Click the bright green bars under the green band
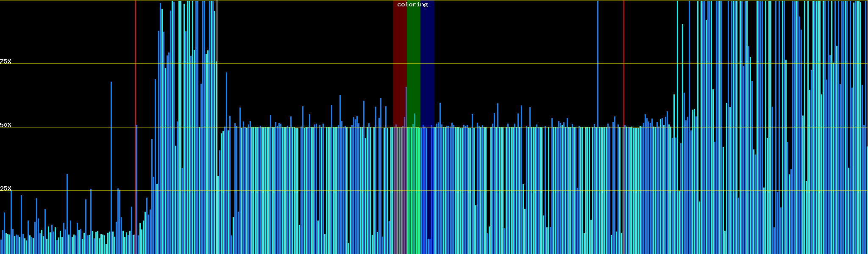 pyautogui.click(x=413, y=190)
